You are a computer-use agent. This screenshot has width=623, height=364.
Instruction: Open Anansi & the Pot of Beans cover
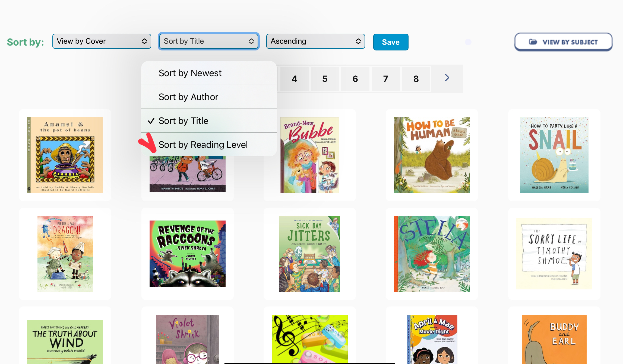click(65, 155)
